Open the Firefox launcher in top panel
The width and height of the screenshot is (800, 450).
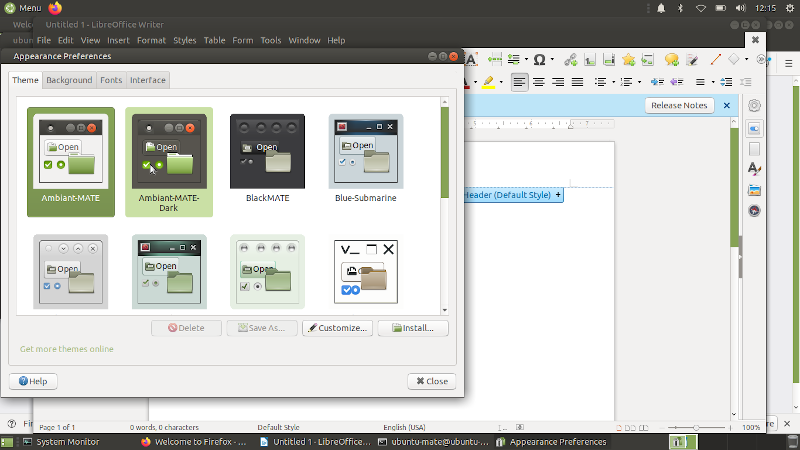point(55,8)
